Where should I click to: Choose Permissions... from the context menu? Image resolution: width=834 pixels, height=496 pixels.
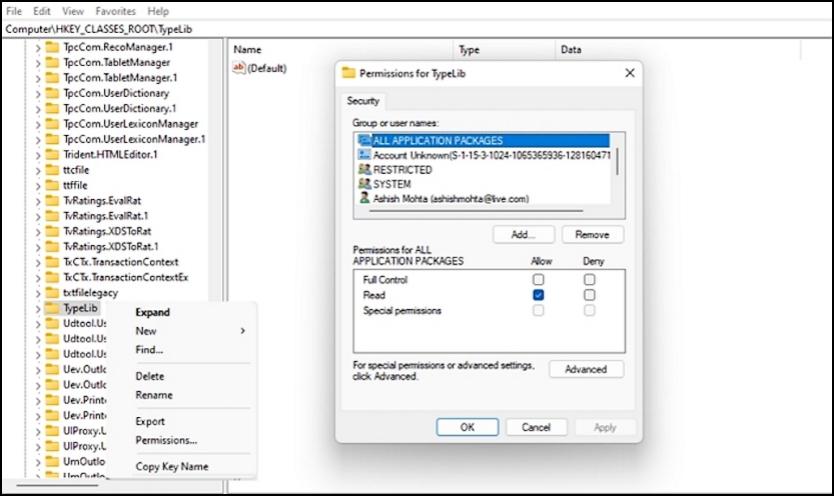tap(166, 440)
